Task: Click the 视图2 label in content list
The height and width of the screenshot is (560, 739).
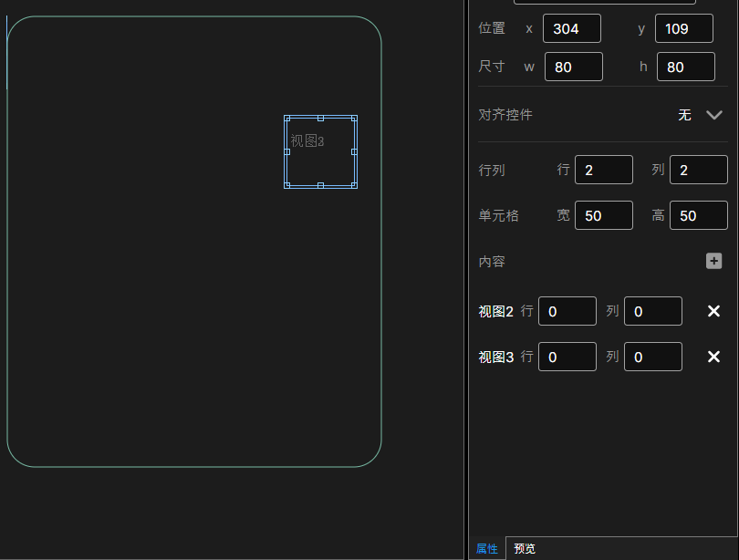Action: 495,311
